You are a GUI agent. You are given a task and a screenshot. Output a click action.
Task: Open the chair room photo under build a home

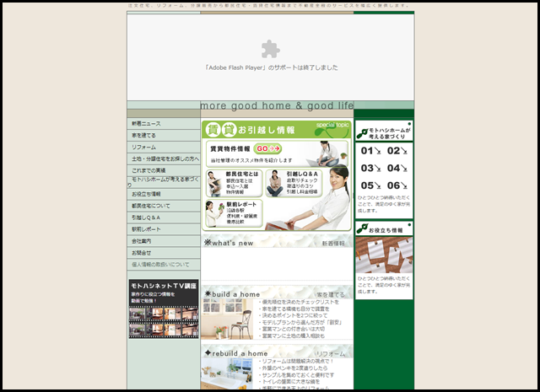click(227, 319)
